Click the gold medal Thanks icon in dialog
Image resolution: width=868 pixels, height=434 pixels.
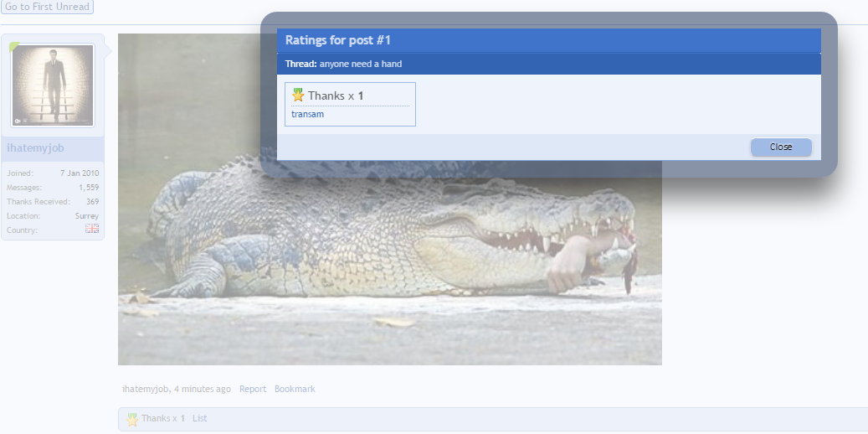coord(298,96)
